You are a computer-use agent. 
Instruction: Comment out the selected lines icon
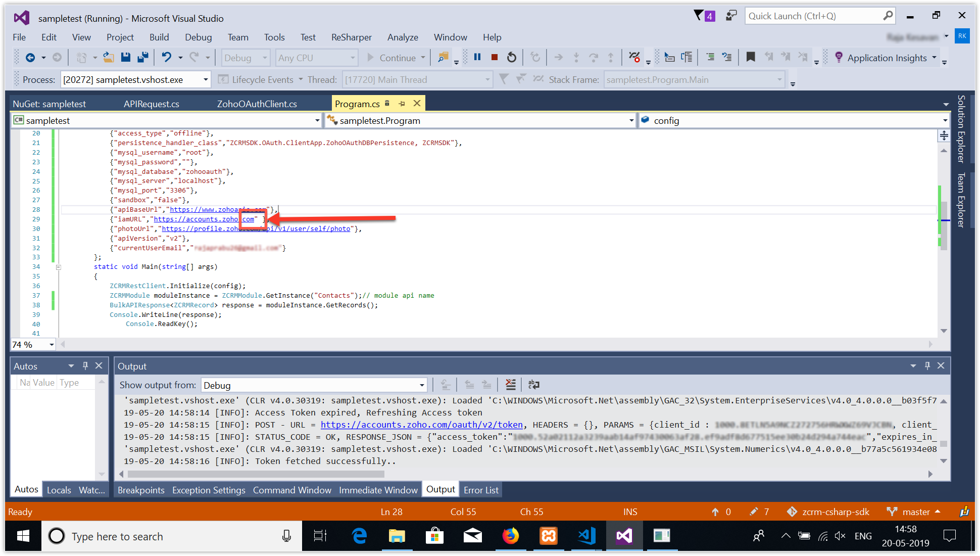[x=710, y=57]
